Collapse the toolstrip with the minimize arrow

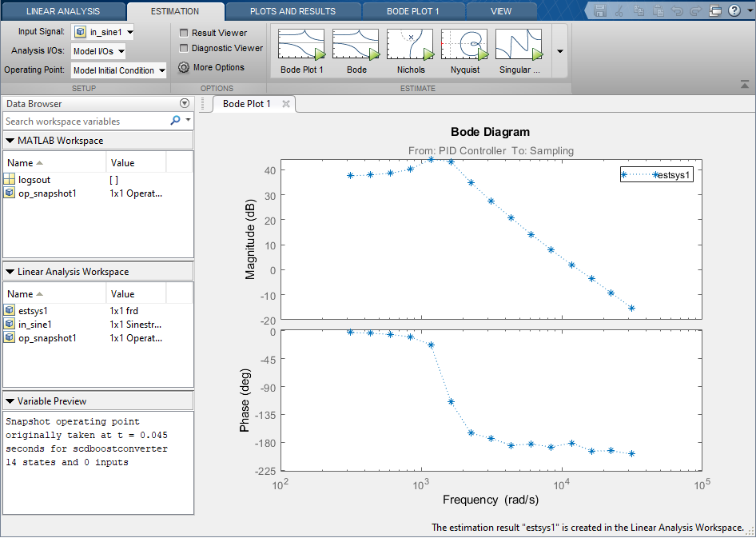[x=745, y=85]
